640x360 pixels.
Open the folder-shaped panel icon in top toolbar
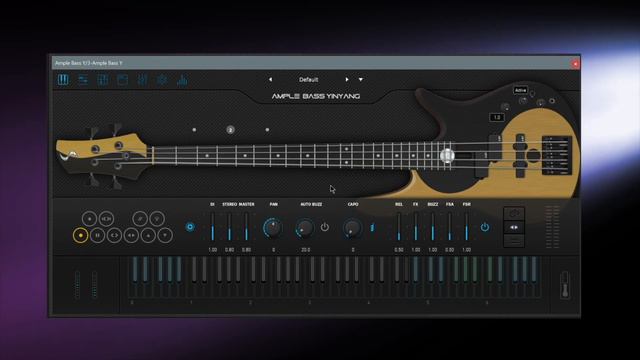(122, 80)
